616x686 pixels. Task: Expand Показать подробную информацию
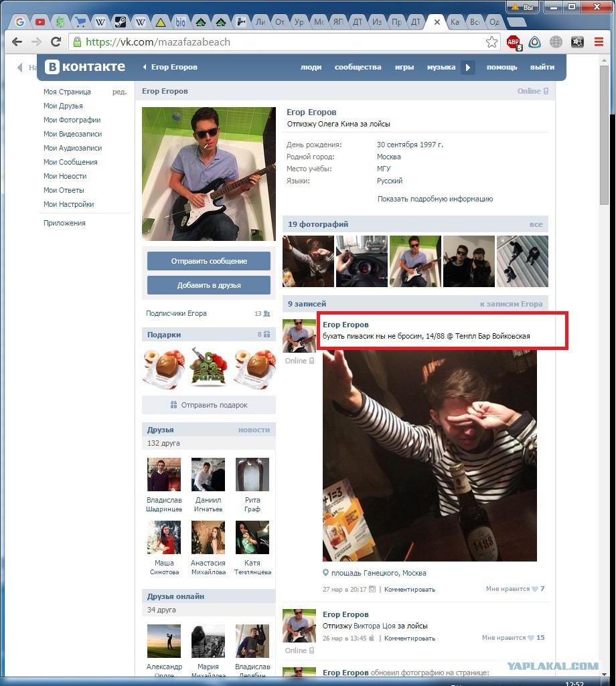[x=435, y=199]
